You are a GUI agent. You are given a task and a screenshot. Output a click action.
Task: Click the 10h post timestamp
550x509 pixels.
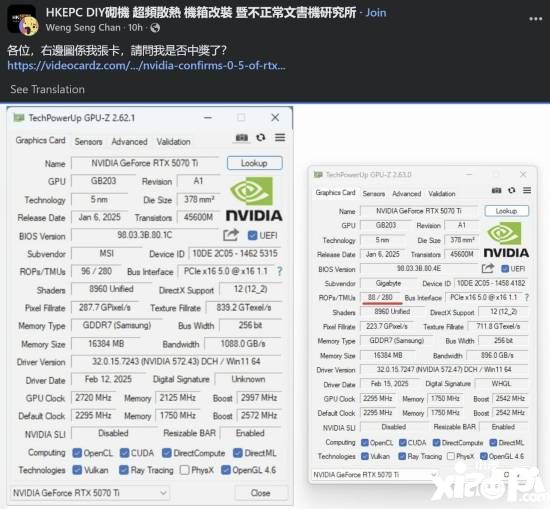point(135,27)
